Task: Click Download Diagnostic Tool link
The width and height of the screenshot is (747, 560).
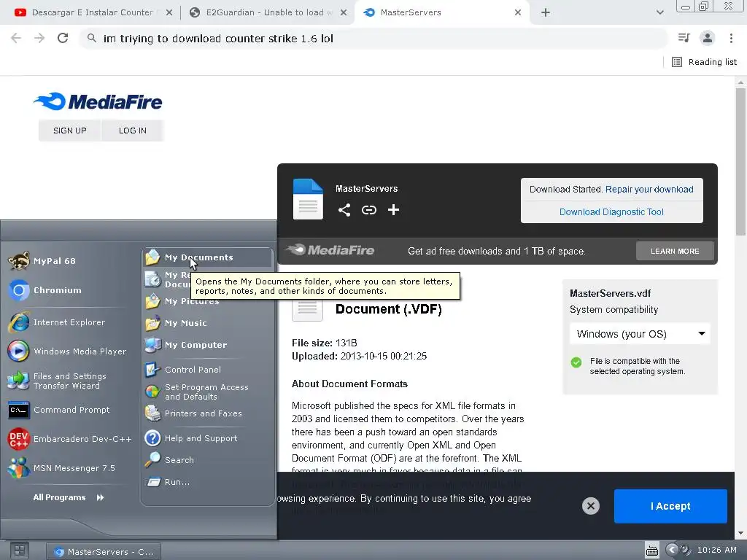Action: coord(611,212)
